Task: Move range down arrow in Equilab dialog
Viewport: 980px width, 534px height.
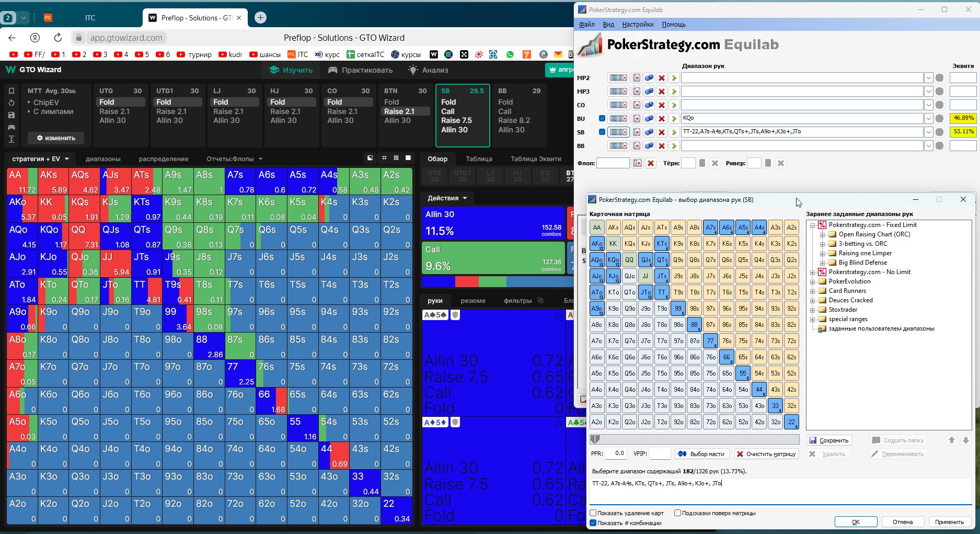Action: (x=966, y=440)
